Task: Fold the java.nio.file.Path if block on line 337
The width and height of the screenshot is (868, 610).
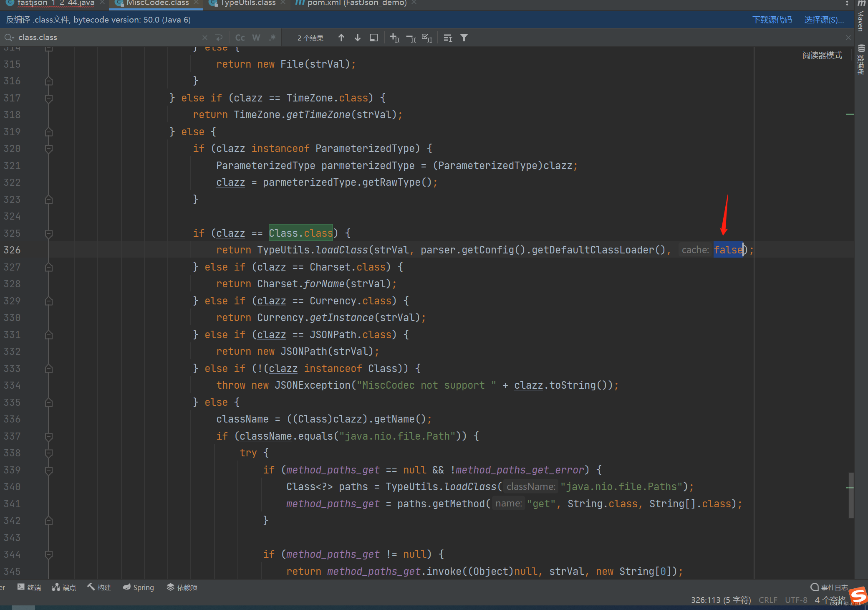Action: (49, 436)
